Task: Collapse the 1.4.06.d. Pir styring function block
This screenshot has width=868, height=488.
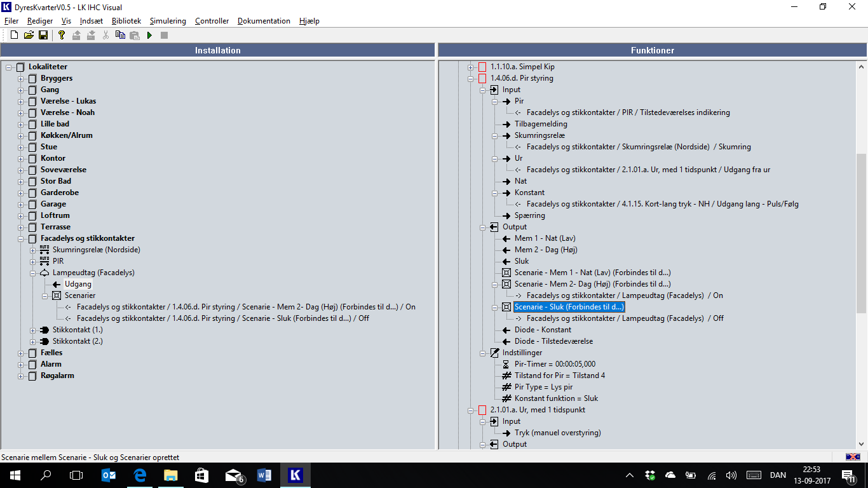Action: [x=471, y=78]
